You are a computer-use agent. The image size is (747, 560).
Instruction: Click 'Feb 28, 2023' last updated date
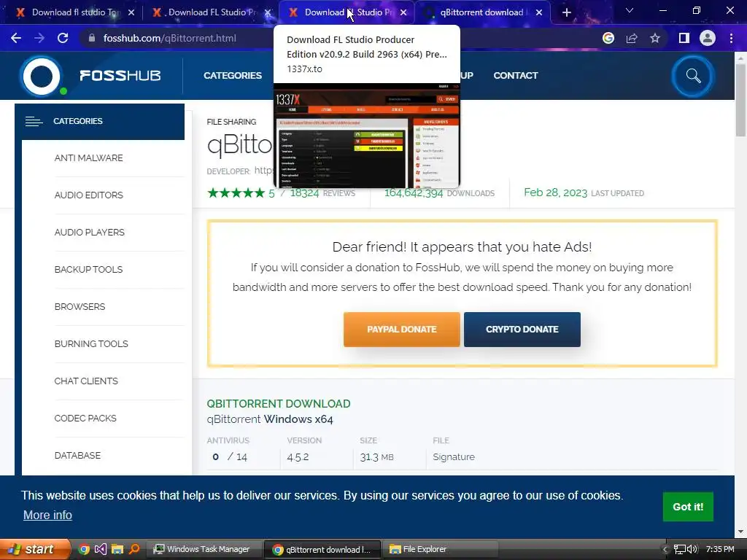point(555,192)
